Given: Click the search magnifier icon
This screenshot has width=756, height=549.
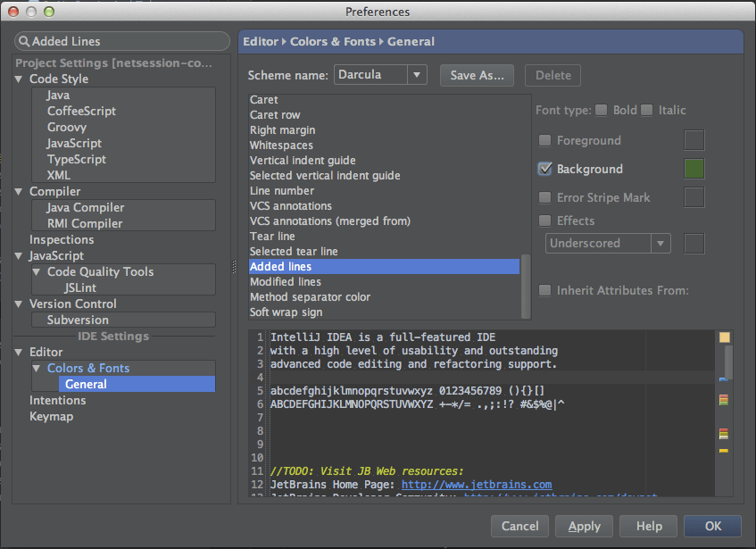Looking at the screenshot, I should [22, 41].
